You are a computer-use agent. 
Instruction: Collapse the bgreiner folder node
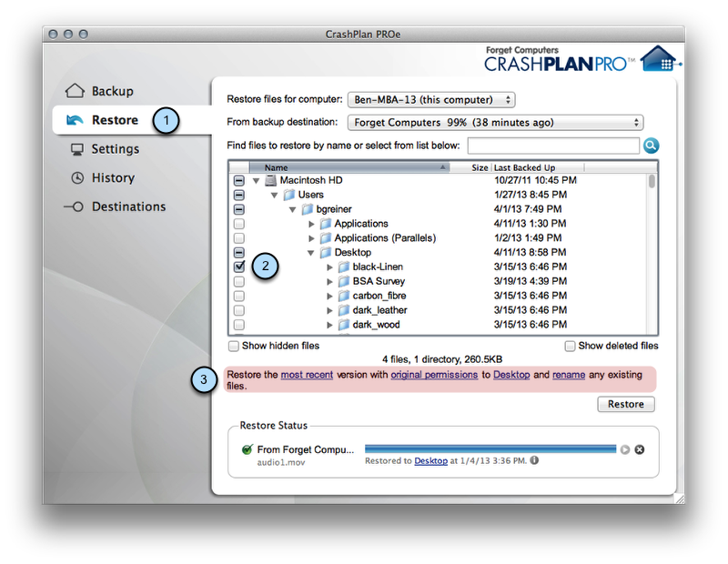[292, 209]
